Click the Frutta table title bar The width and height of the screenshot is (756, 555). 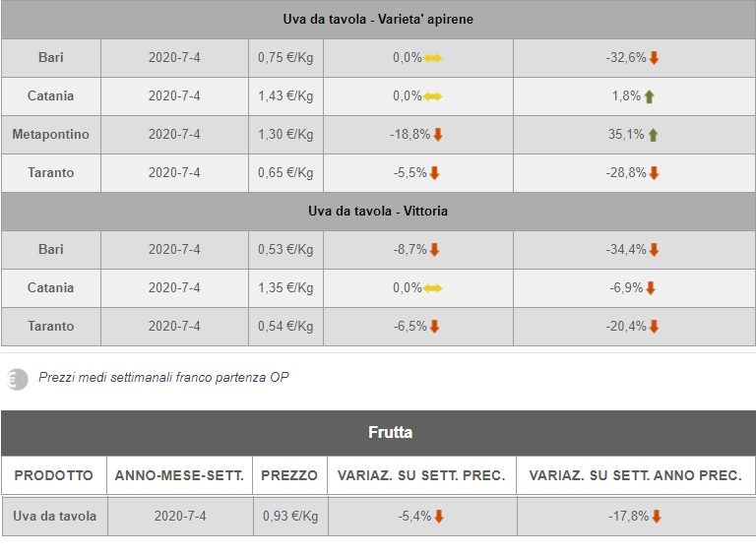pyautogui.click(x=378, y=433)
